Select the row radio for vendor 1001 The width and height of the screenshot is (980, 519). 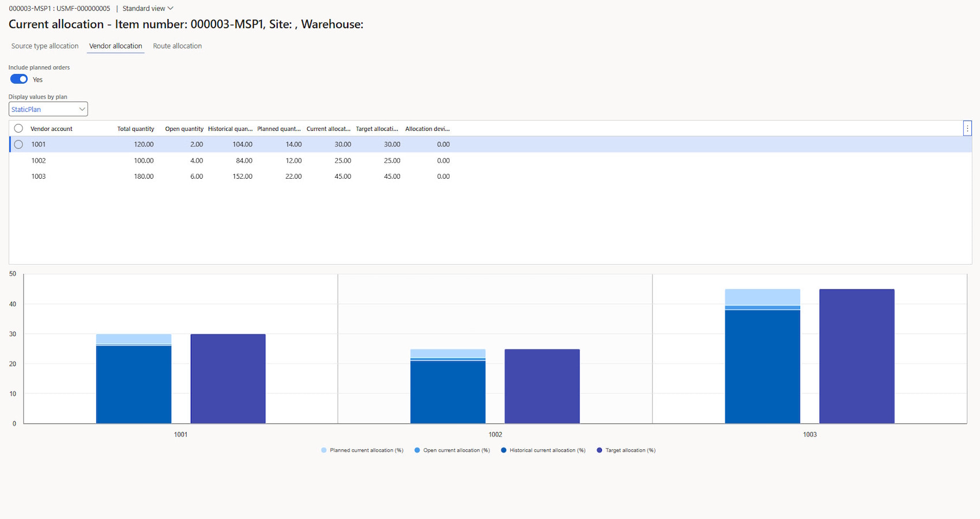tap(18, 145)
